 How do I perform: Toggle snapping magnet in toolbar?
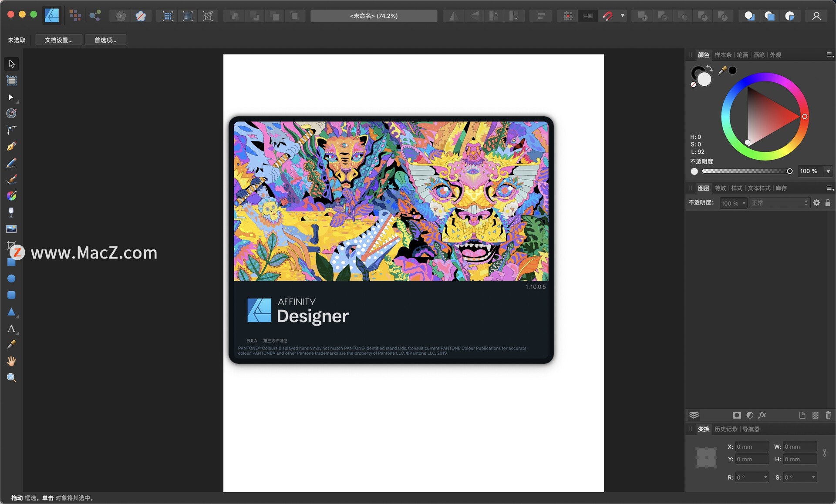[x=608, y=16]
